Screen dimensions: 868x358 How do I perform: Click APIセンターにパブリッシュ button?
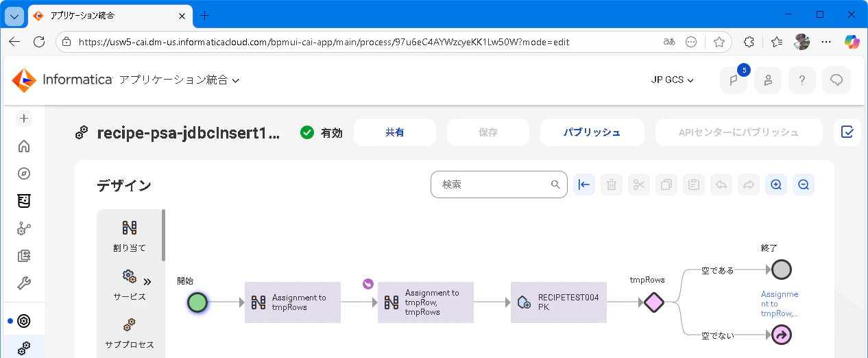click(x=739, y=132)
